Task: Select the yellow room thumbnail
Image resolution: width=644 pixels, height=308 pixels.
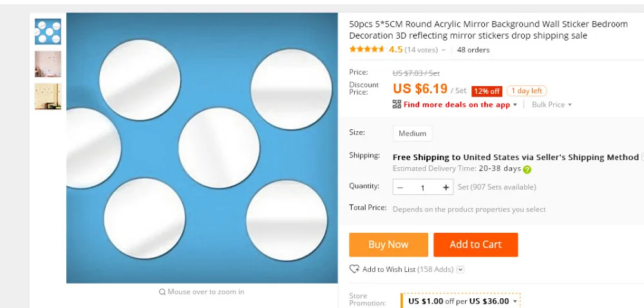Action: [48, 96]
